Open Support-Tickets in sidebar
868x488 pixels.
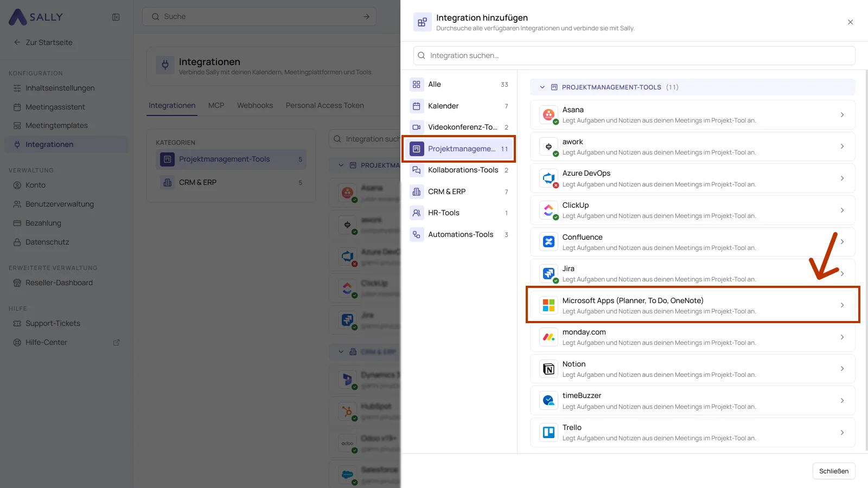coord(66,323)
